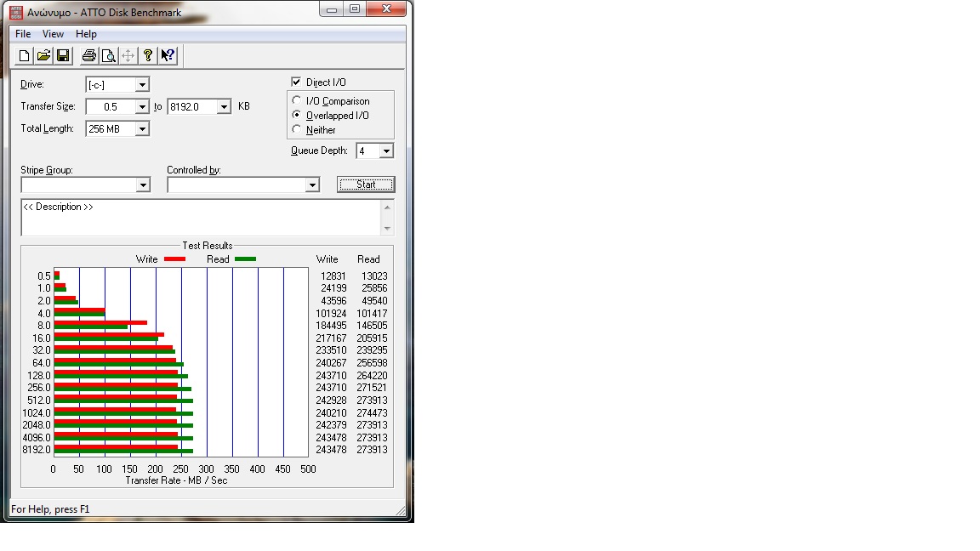The image size is (980, 551).
Task: Open Print Preview toolbar icon
Action: pyautogui.click(x=109, y=55)
